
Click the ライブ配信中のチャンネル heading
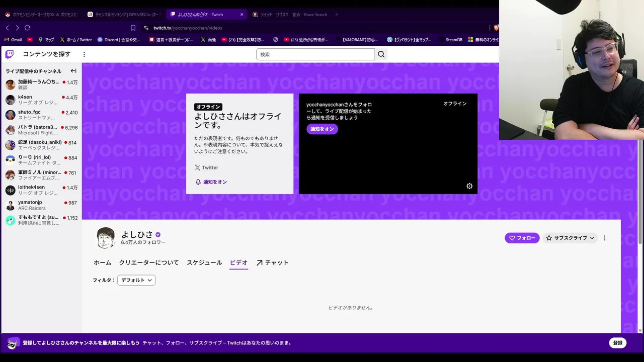coord(33,71)
